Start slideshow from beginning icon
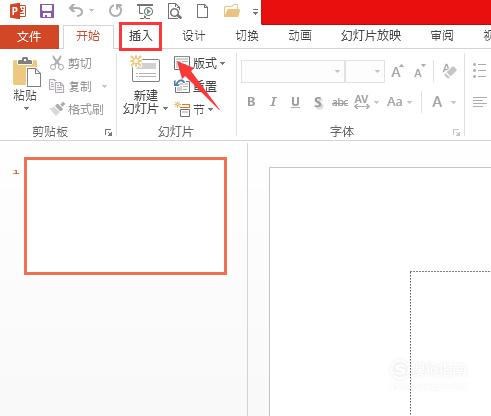 [x=145, y=11]
